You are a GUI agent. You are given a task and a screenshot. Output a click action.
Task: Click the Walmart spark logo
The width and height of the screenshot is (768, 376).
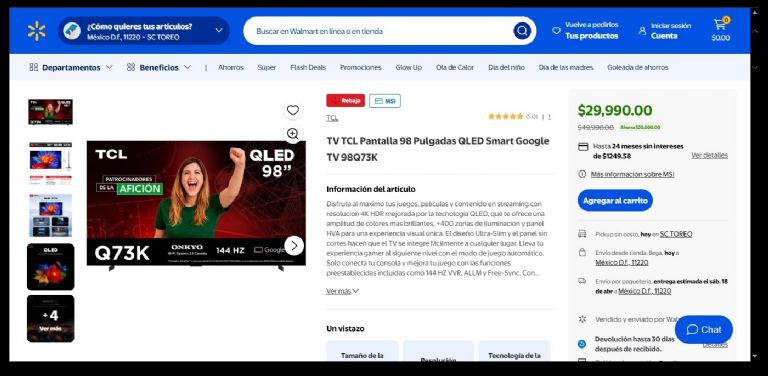click(x=36, y=31)
